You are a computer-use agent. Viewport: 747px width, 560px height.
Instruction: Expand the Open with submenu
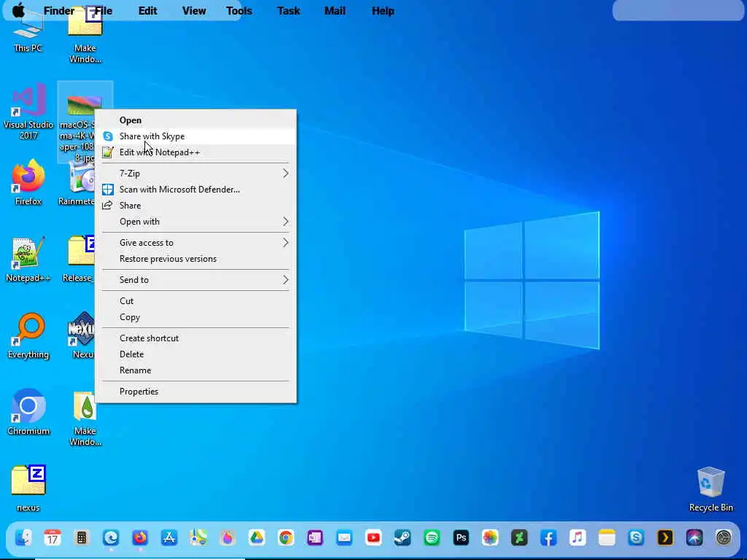[x=196, y=222]
